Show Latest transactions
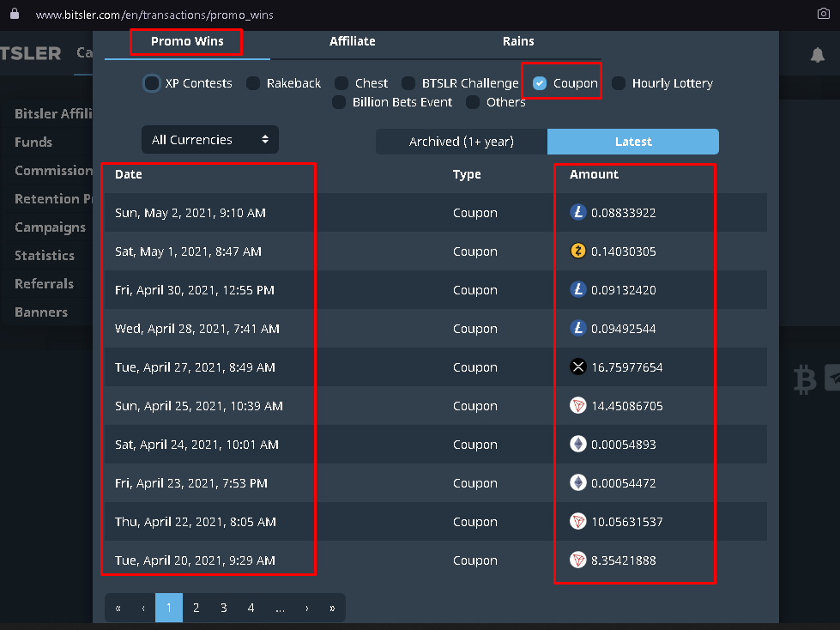The height and width of the screenshot is (630, 840). point(633,142)
